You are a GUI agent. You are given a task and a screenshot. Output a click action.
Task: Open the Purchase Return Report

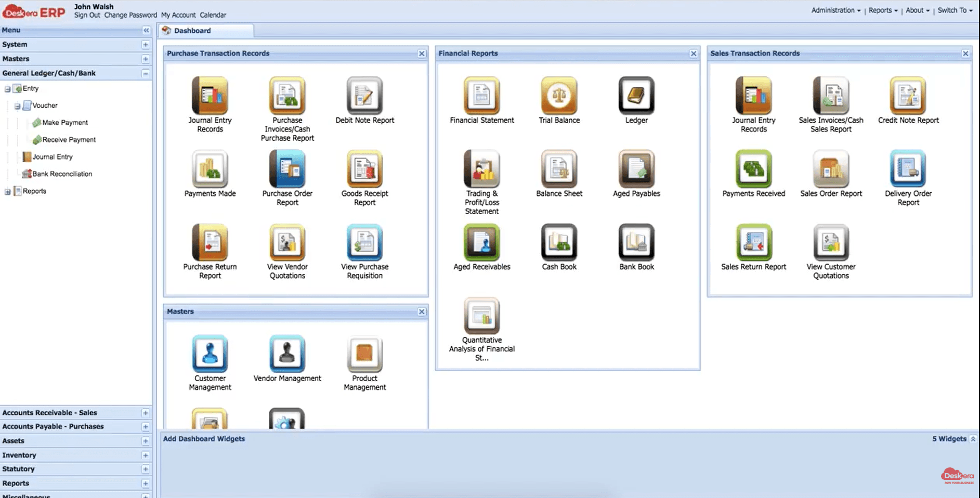[210, 242]
